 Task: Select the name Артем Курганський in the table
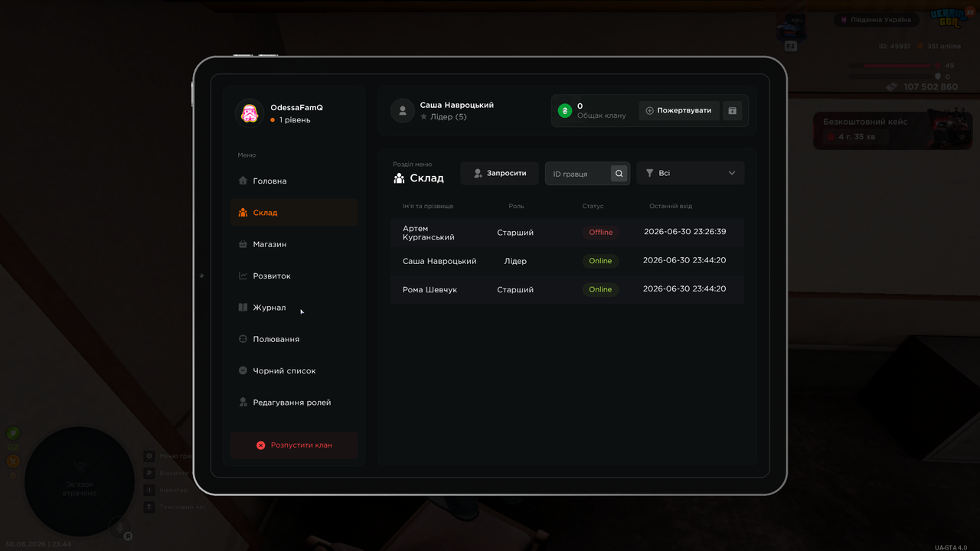pyautogui.click(x=429, y=233)
